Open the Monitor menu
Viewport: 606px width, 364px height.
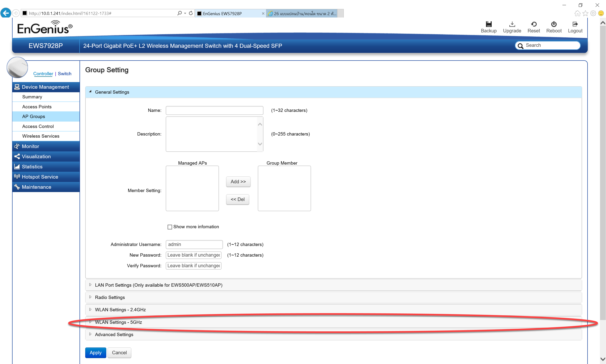(x=46, y=146)
